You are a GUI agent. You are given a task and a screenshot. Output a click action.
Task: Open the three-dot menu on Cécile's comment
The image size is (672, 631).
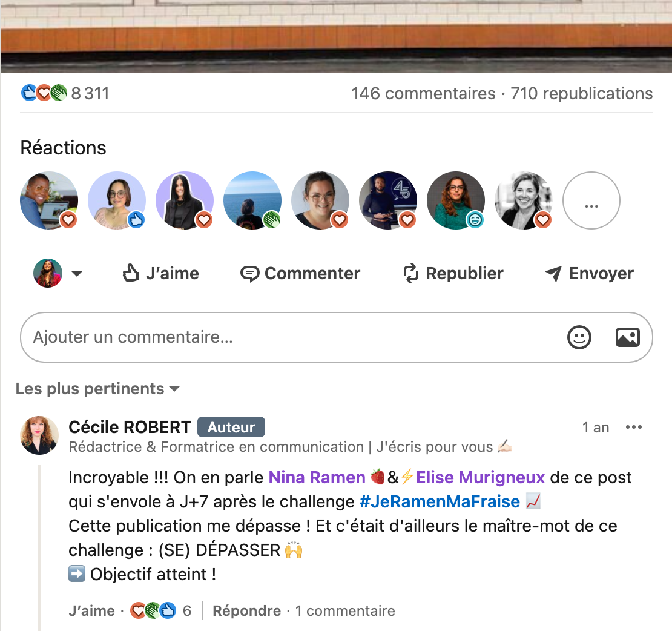633,427
